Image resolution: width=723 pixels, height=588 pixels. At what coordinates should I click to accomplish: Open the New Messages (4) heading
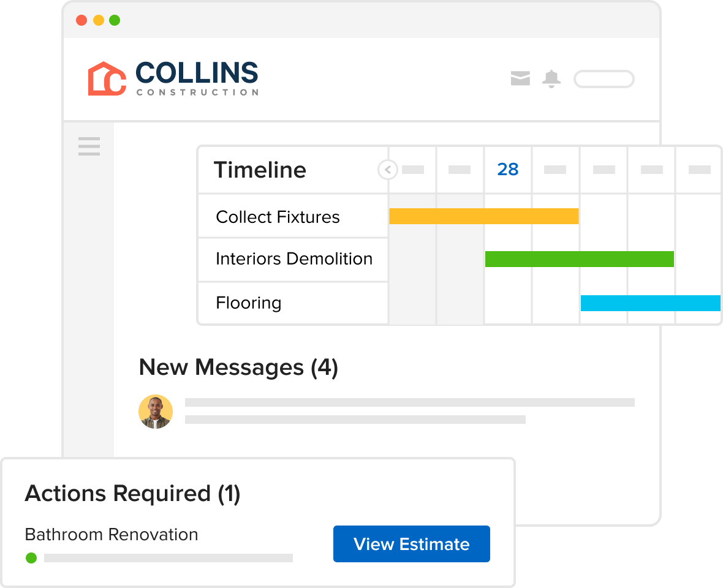[238, 367]
